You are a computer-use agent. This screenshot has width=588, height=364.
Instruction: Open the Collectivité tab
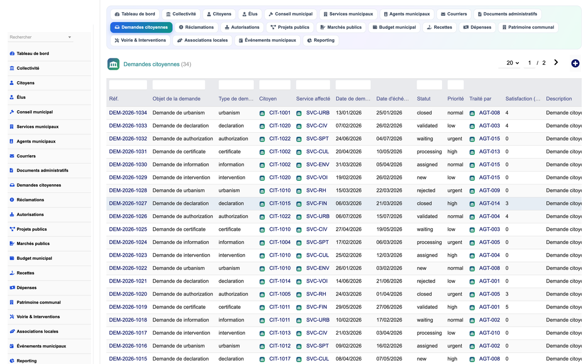tap(181, 14)
